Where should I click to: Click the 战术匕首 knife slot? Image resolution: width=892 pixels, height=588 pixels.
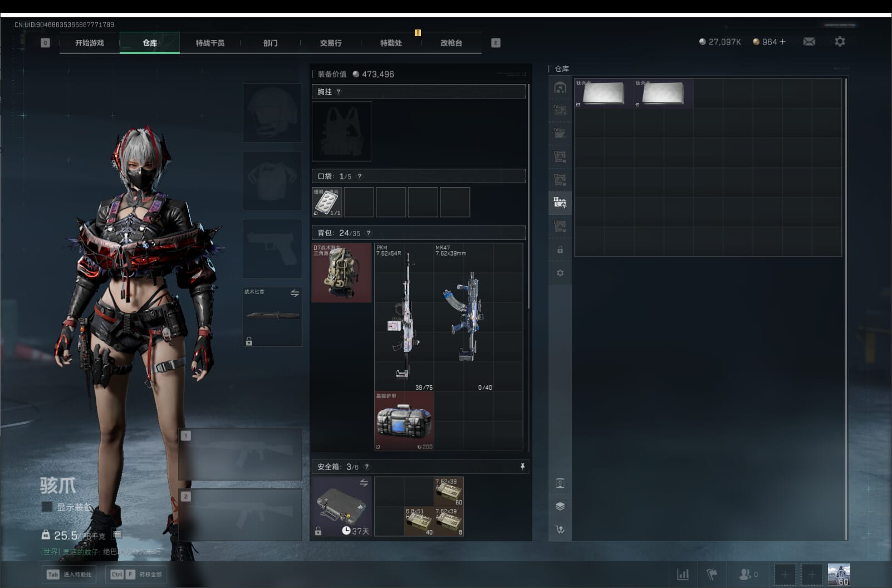coord(272,316)
